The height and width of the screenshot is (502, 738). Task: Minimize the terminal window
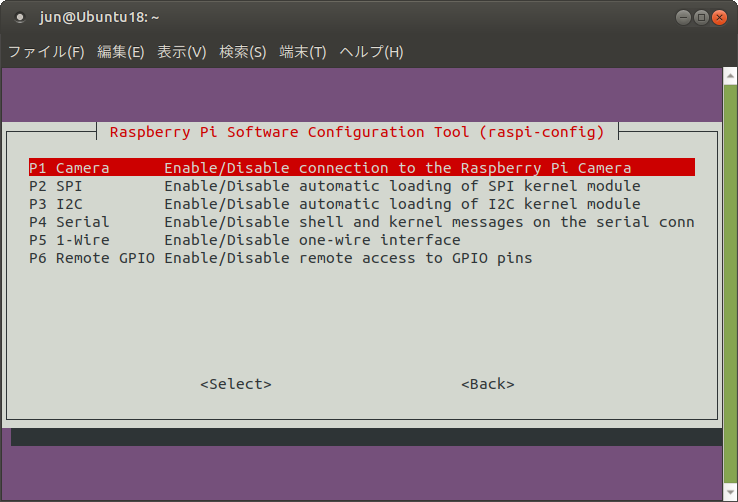[x=683, y=17]
